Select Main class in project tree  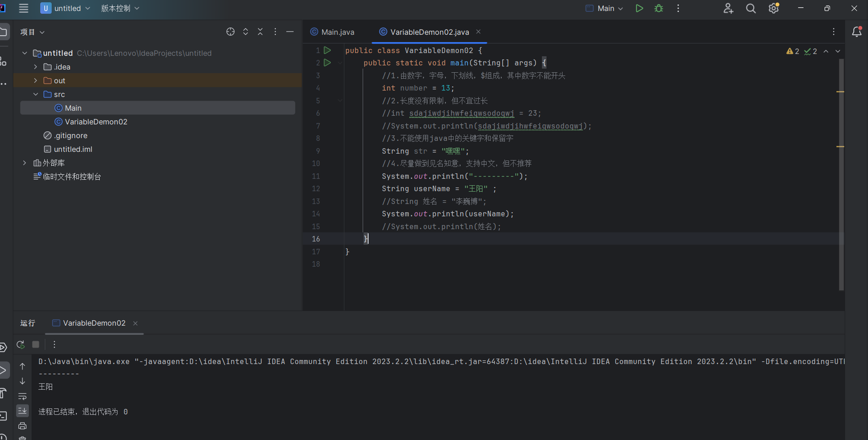click(158, 108)
